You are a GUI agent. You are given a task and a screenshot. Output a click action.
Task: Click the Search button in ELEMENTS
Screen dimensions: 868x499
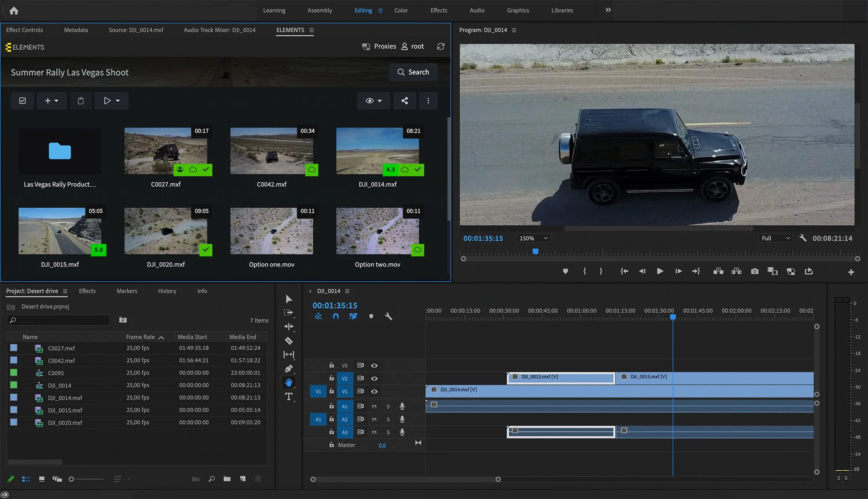pos(413,72)
